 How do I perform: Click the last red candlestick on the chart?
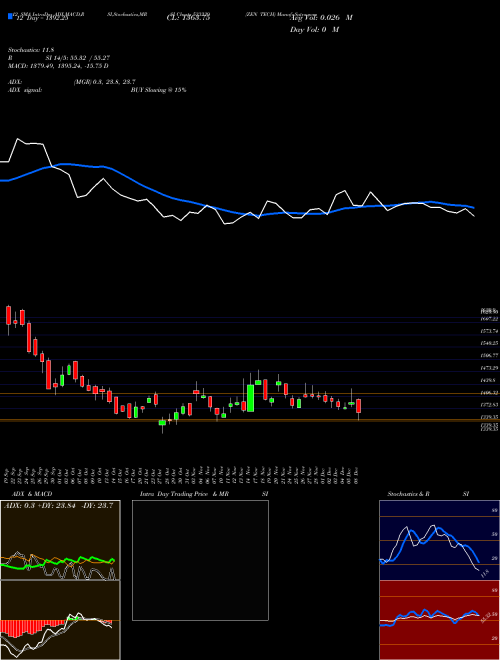pyautogui.click(x=359, y=406)
